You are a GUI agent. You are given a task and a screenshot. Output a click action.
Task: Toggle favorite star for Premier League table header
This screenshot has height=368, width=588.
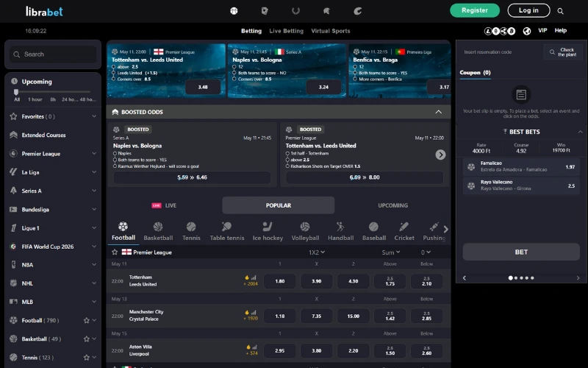click(115, 252)
